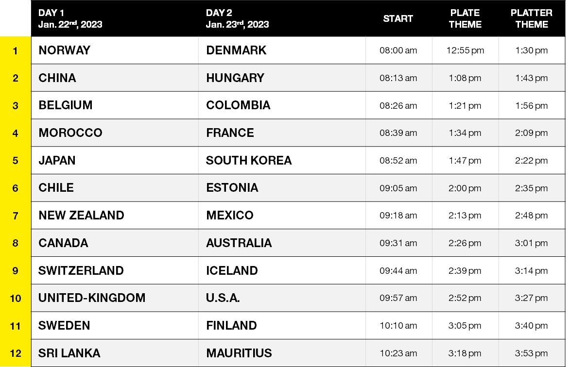Select the NEW ZEALAND cell
The height and width of the screenshot is (367, 588).
point(81,215)
